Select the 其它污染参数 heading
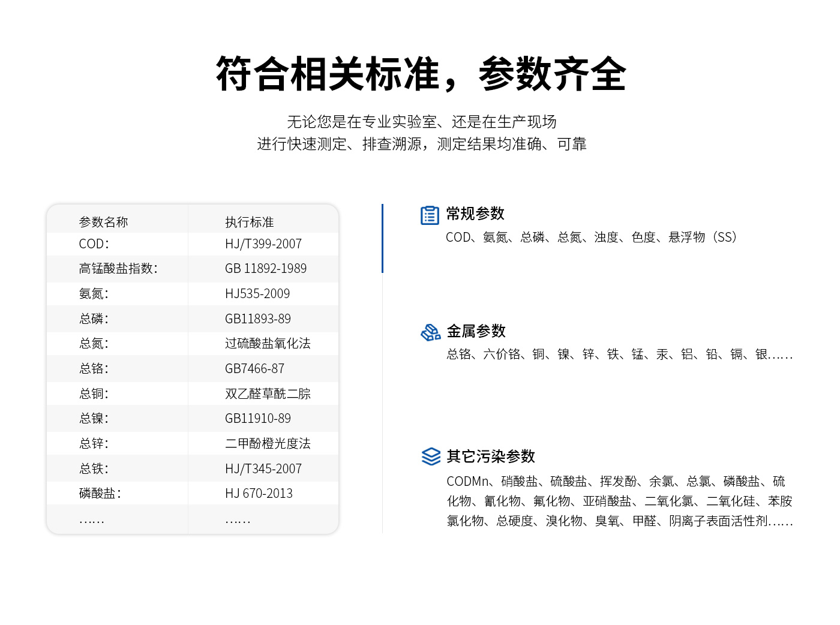840x625 pixels. pos(491,456)
